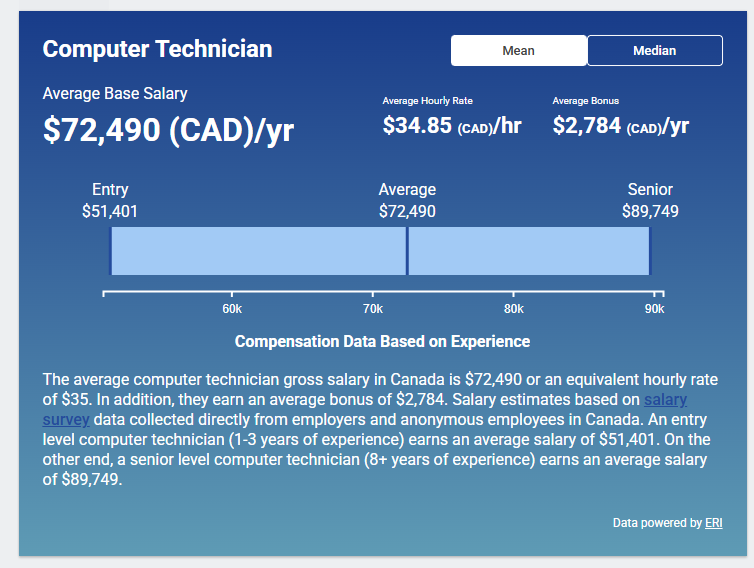Switch to the Median toggle

[x=654, y=50]
